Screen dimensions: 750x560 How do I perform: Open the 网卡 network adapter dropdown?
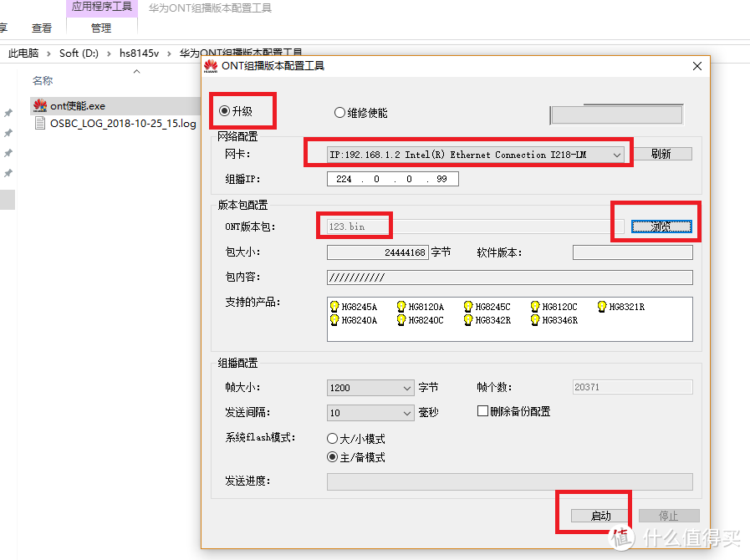(x=476, y=155)
